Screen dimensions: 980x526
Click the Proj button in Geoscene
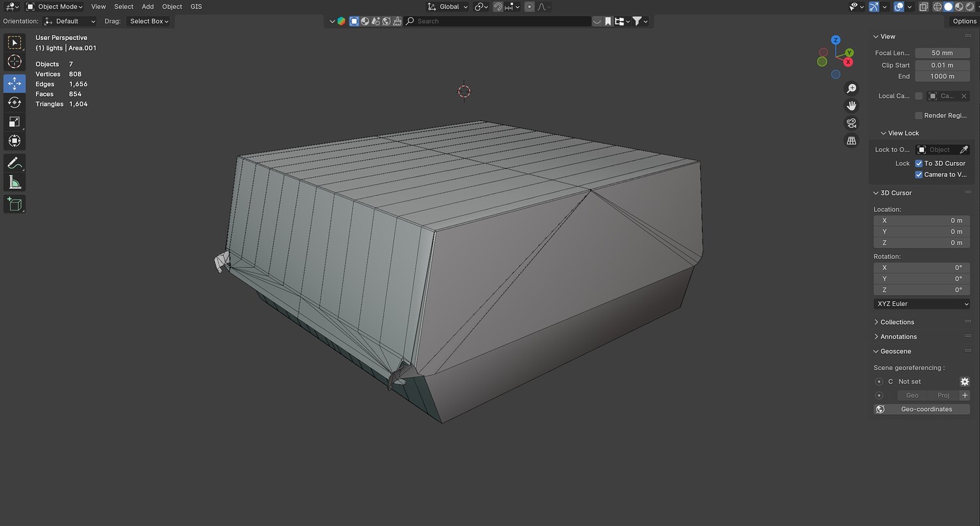[943, 395]
